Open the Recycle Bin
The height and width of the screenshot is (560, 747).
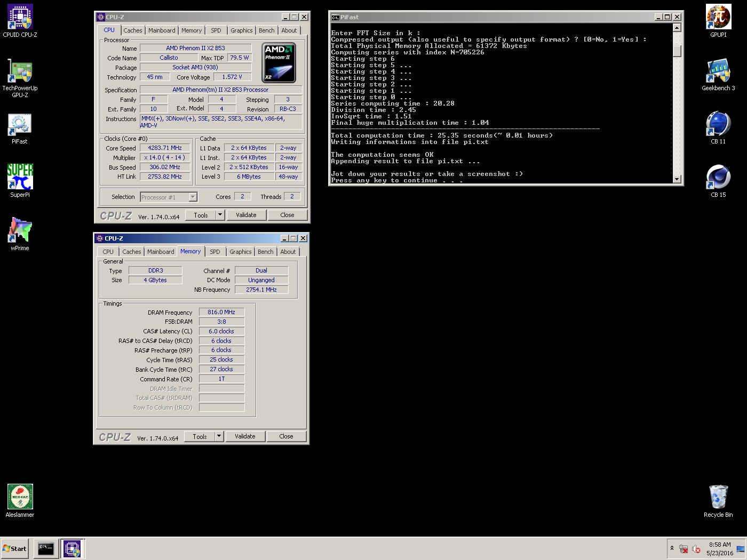[x=718, y=501]
